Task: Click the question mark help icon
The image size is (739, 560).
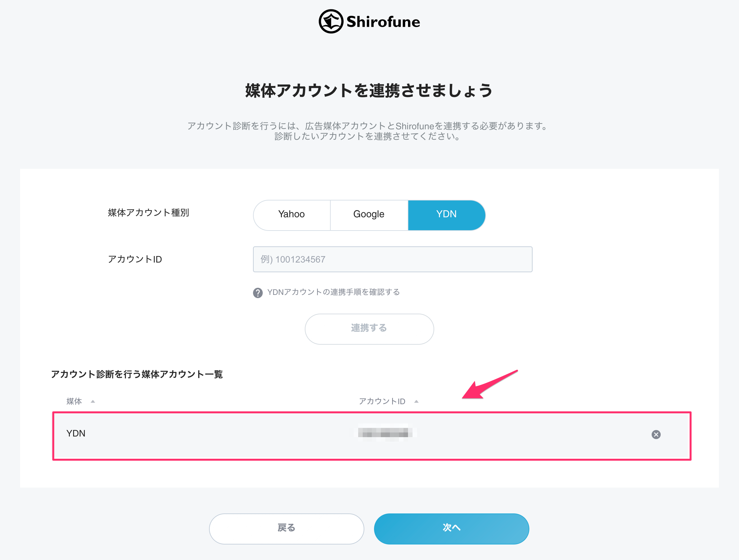Action: tap(258, 293)
